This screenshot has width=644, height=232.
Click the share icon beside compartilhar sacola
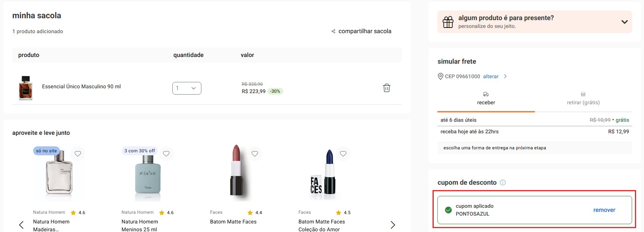(x=334, y=31)
